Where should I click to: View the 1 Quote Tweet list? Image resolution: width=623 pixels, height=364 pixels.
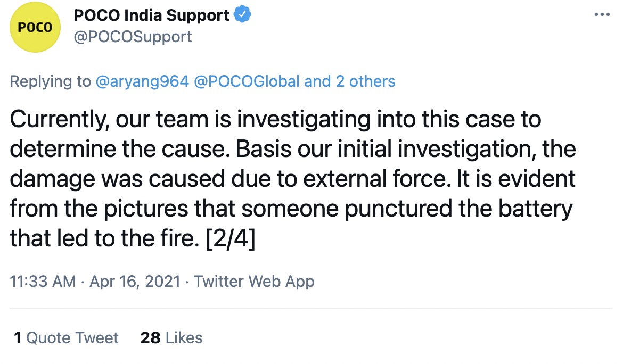(x=66, y=338)
